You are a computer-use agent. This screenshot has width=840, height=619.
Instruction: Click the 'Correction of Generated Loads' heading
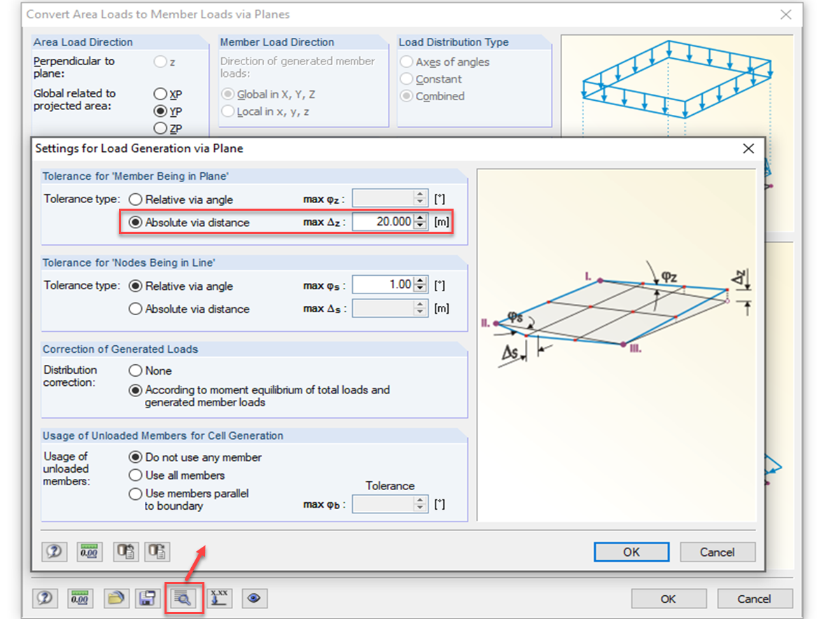[120, 349]
